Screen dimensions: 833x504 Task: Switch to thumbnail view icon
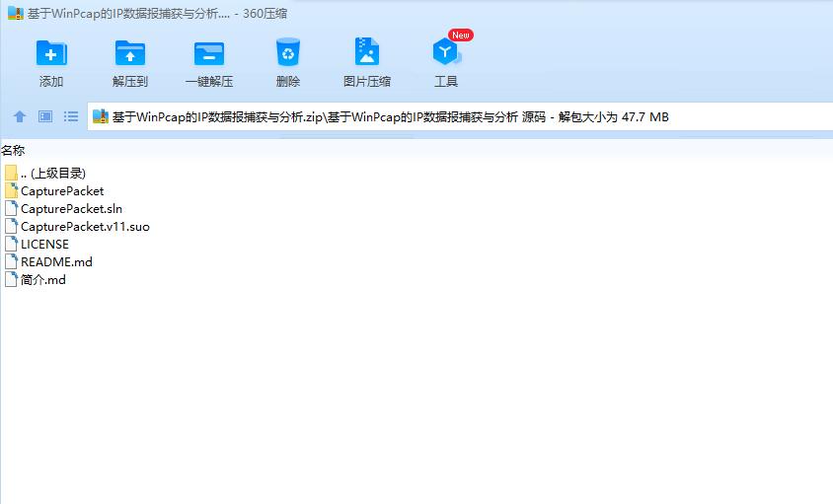(x=45, y=116)
